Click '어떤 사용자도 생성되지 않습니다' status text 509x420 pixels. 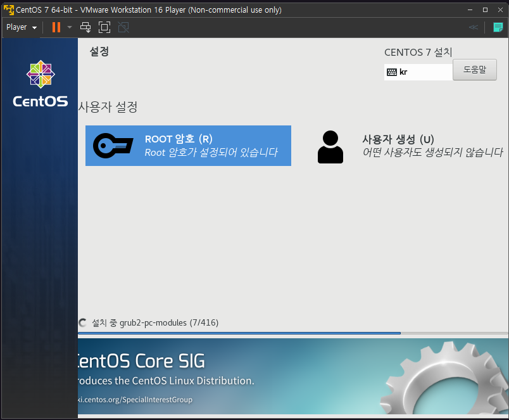(433, 152)
